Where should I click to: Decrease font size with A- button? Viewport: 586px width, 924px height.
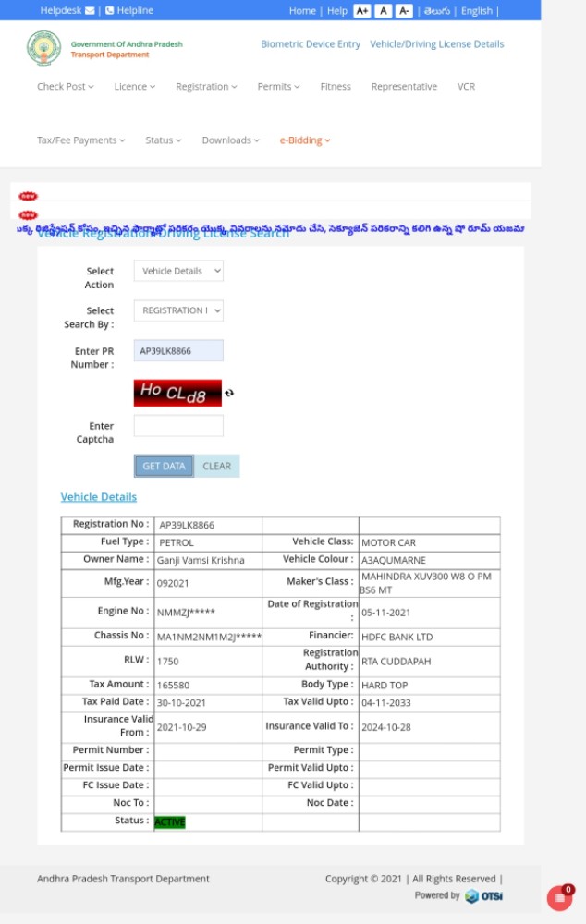[x=404, y=10]
